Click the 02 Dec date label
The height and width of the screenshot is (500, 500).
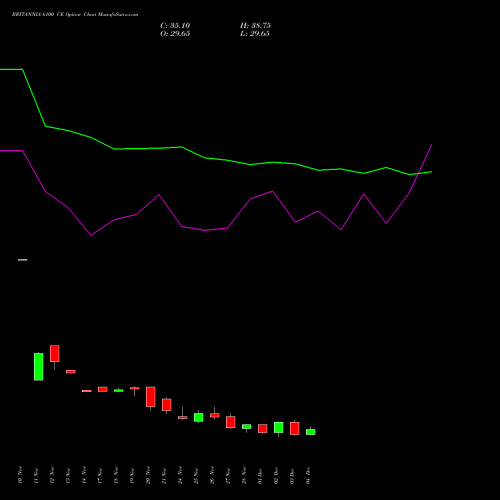tap(276, 475)
